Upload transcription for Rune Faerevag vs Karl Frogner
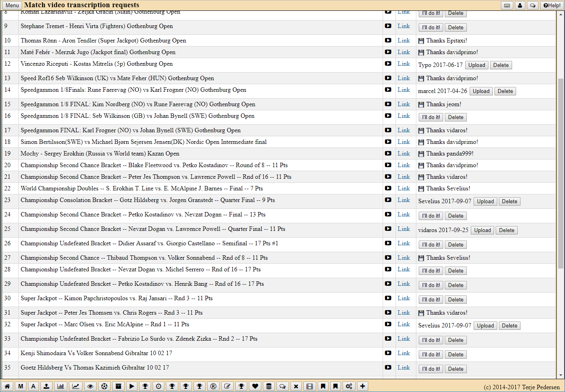565x392 pixels. coord(481,91)
